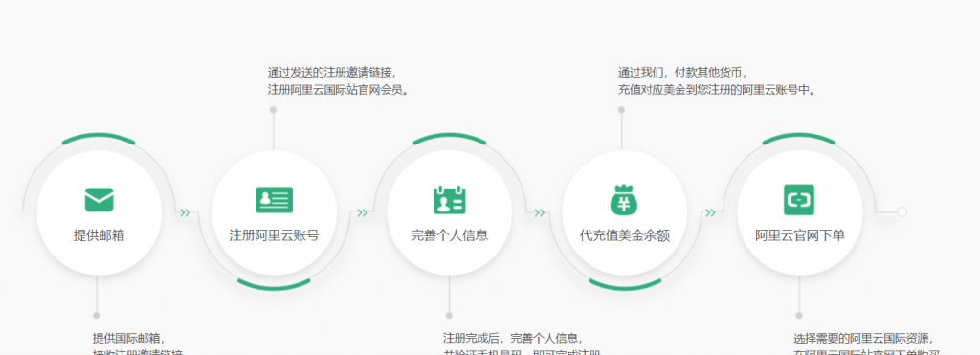Select the 完善个人信息 step label
This screenshot has width=980, height=355.
tap(450, 235)
